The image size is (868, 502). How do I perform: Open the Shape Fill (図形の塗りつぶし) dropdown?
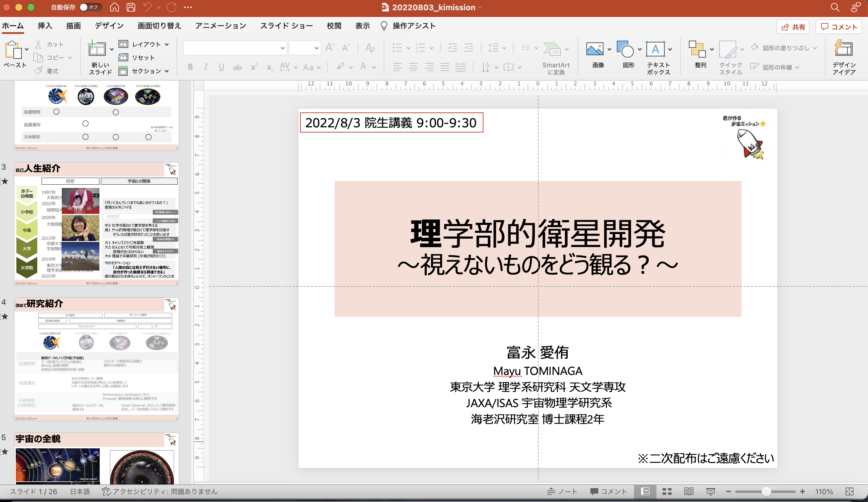click(815, 48)
